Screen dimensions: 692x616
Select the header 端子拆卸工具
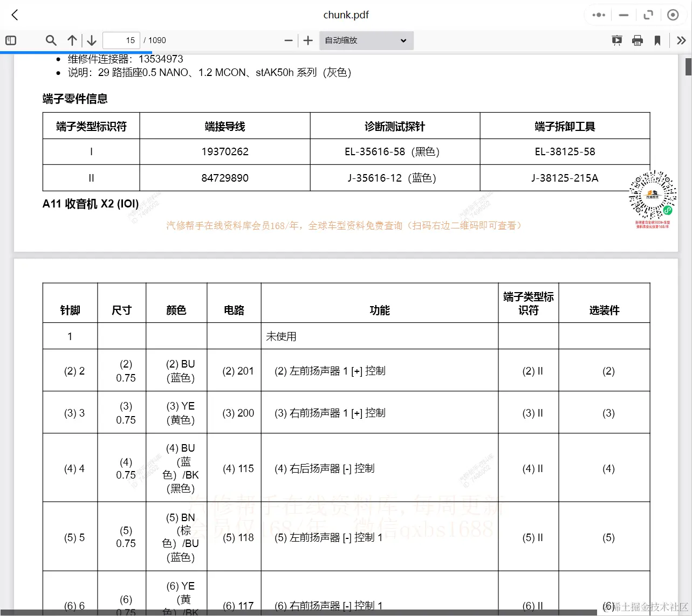565,126
